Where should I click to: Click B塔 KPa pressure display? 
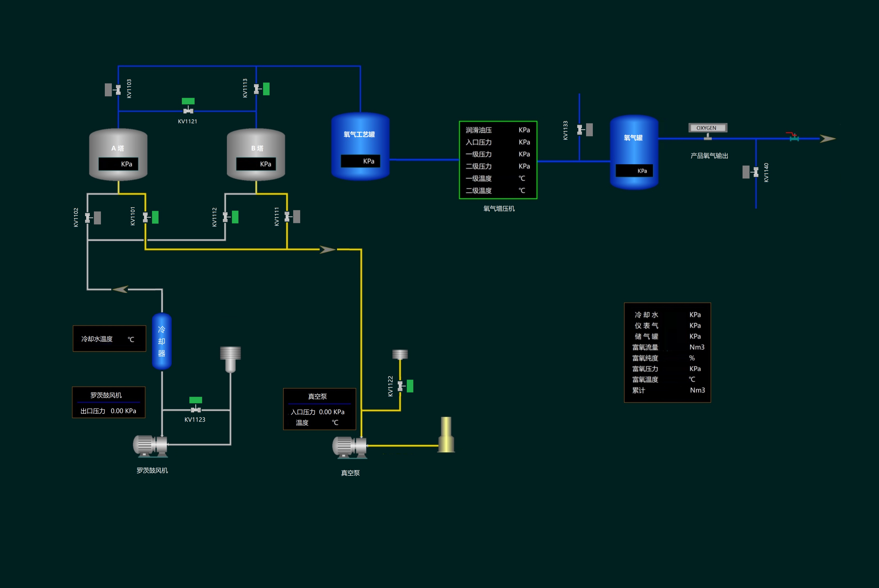tap(256, 164)
